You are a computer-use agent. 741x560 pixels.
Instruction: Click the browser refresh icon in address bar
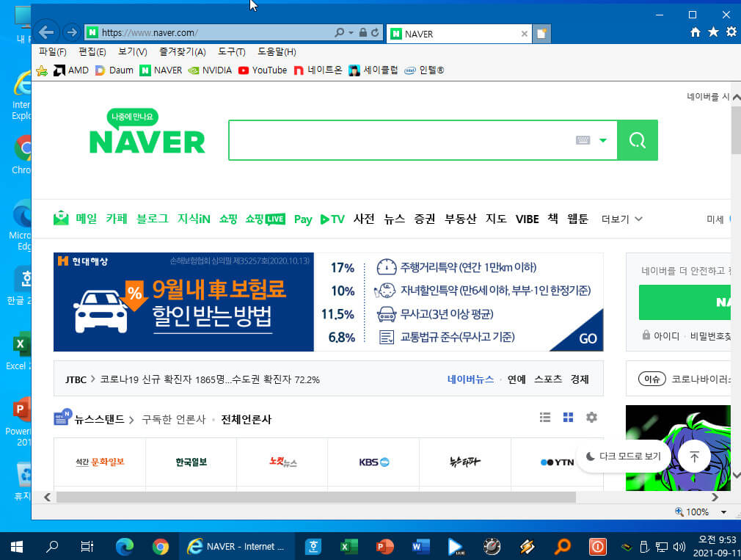pos(375,32)
